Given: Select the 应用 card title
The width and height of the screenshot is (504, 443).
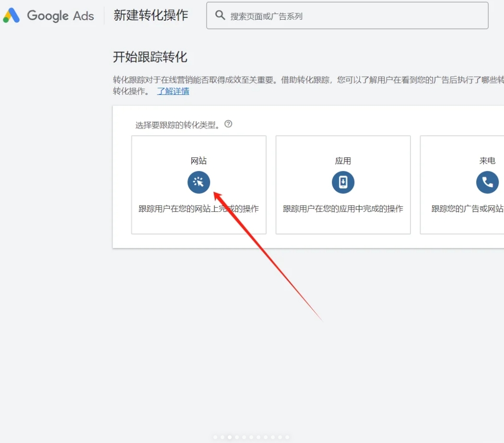Looking at the screenshot, I should pyautogui.click(x=343, y=161).
